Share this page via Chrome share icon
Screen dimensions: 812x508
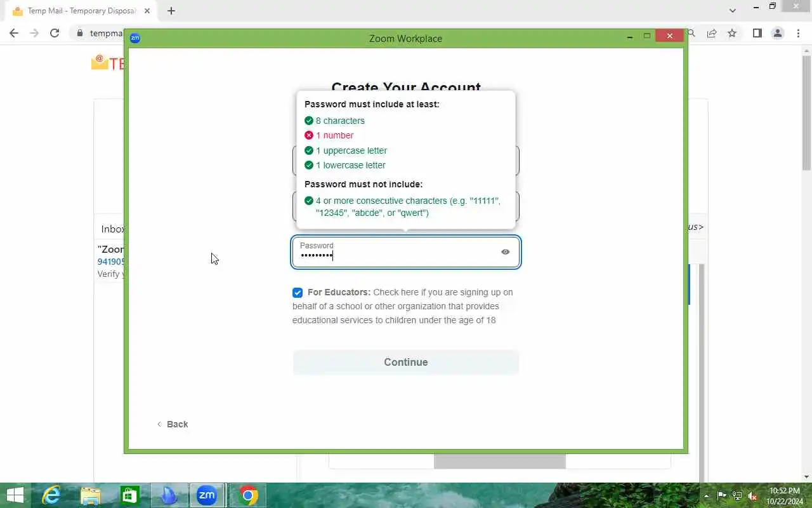(x=712, y=33)
